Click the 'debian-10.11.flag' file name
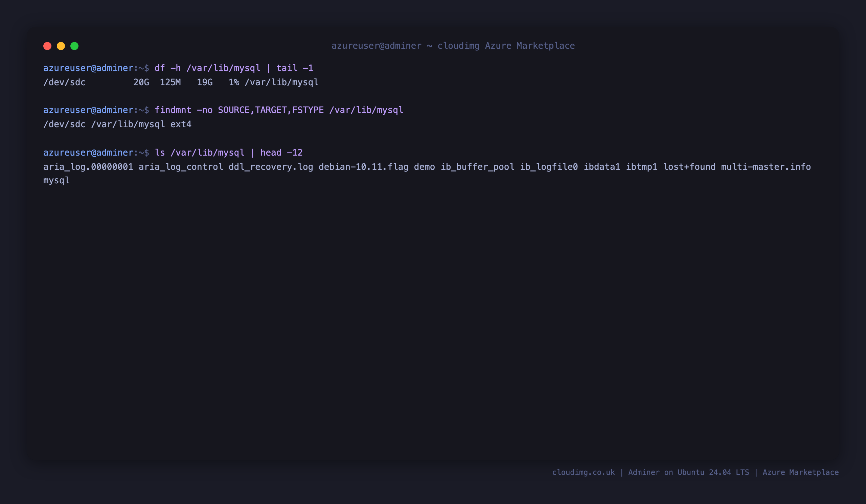Screen dimensions: 866x504 tap(364, 167)
